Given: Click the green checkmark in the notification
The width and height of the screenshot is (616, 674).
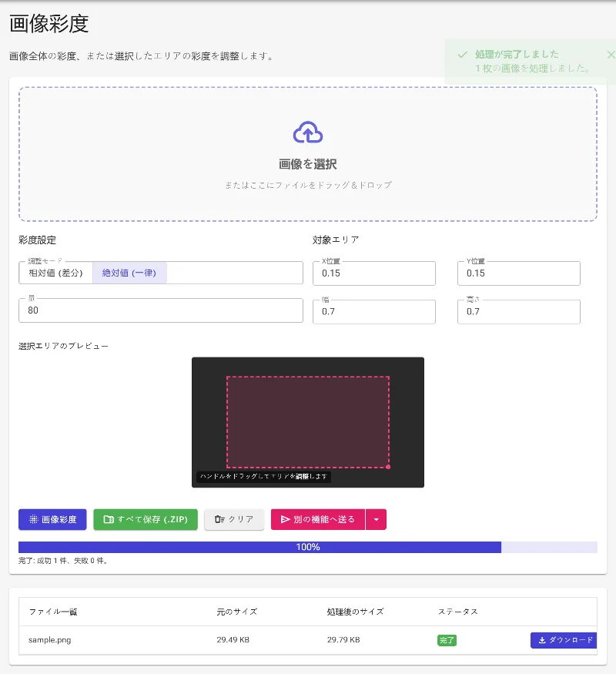Looking at the screenshot, I should 462,55.
